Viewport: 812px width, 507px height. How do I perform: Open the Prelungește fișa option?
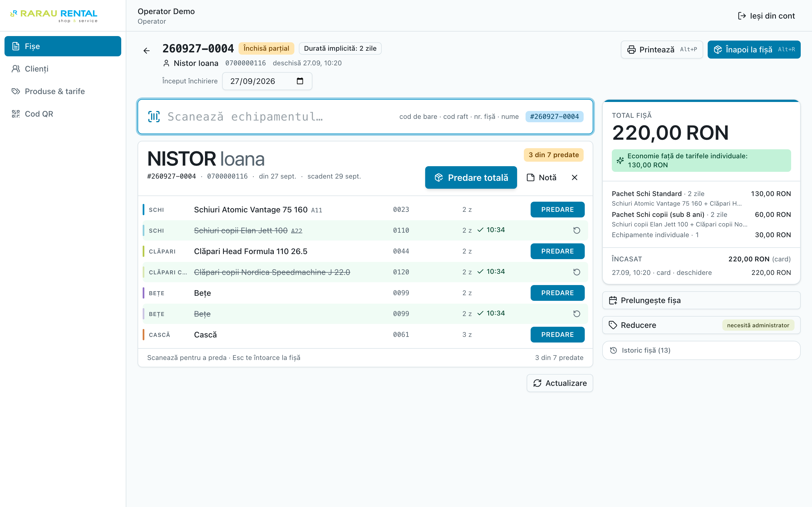[x=701, y=300]
